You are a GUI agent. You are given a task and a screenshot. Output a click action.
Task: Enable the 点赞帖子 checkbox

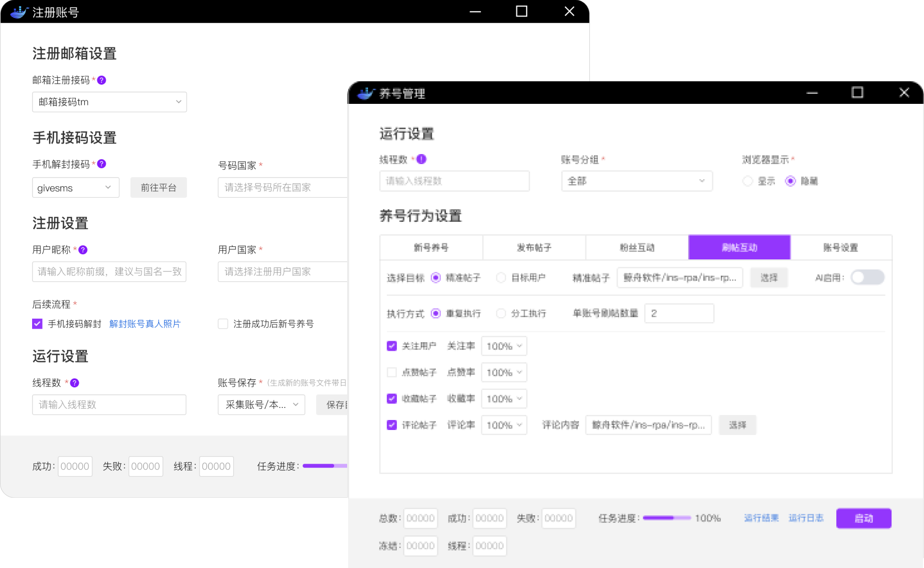pyautogui.click(x=392, y=372)
